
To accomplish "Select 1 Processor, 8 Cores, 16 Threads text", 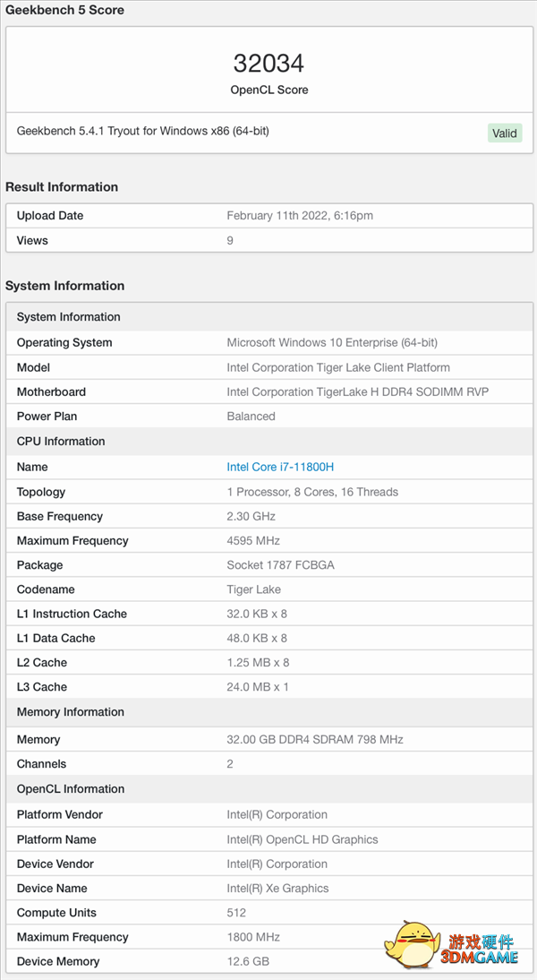I will pyautogui.click(x=312, y=492).
